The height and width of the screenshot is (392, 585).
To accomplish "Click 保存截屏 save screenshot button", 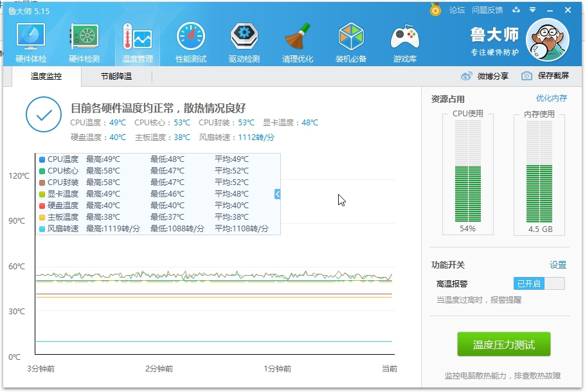I will pyautogui.click(x=553, y=76).
